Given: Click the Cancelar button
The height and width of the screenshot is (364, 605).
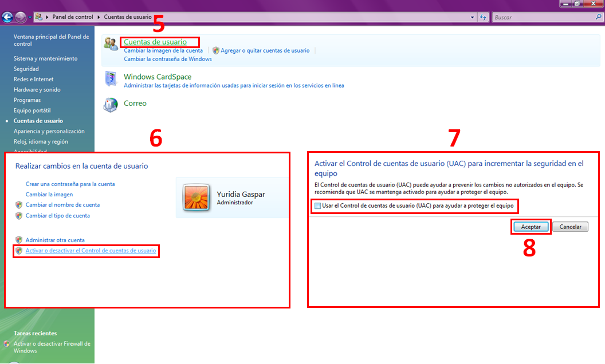Looking at the screenshot, I should pos(570,227).
